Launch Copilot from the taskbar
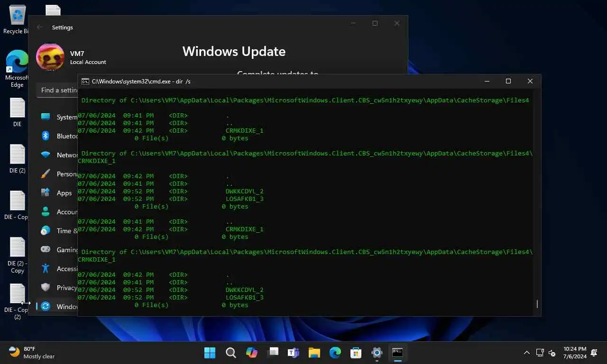 tap(252, 353)
